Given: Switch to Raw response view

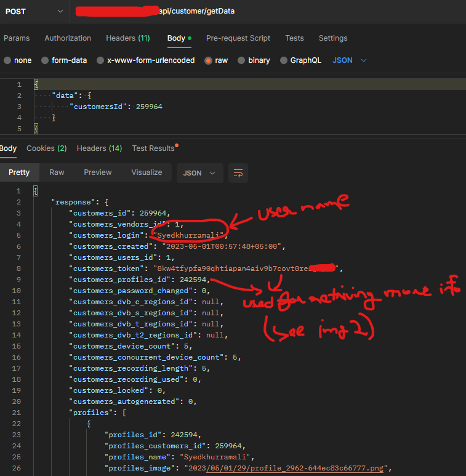Looking at the screenshot, I should [57, 172].
